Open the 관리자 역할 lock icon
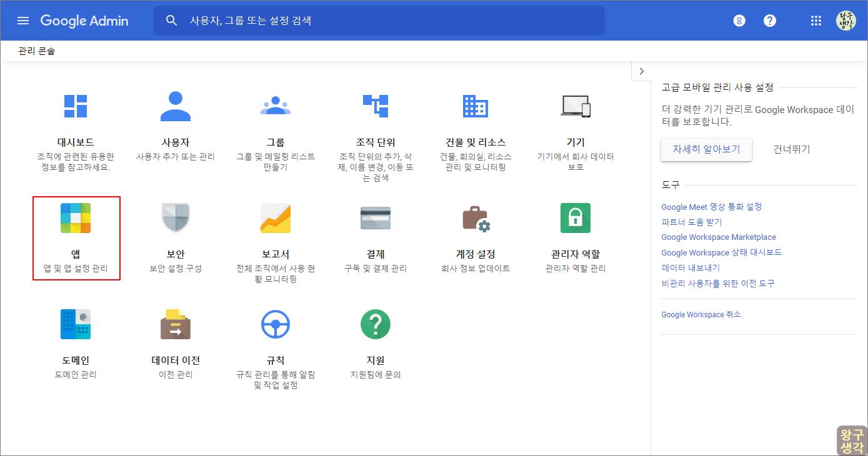 (576, 218)
